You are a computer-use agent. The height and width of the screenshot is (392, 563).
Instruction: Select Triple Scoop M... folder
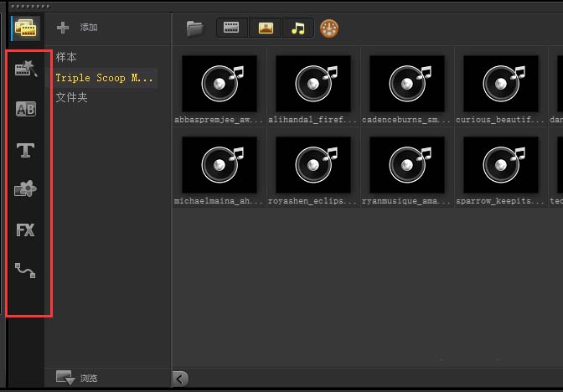pos(104,78)
